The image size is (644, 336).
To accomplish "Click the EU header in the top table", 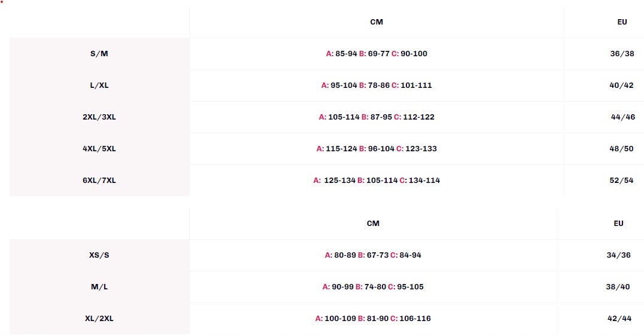I will coord(622,22).
